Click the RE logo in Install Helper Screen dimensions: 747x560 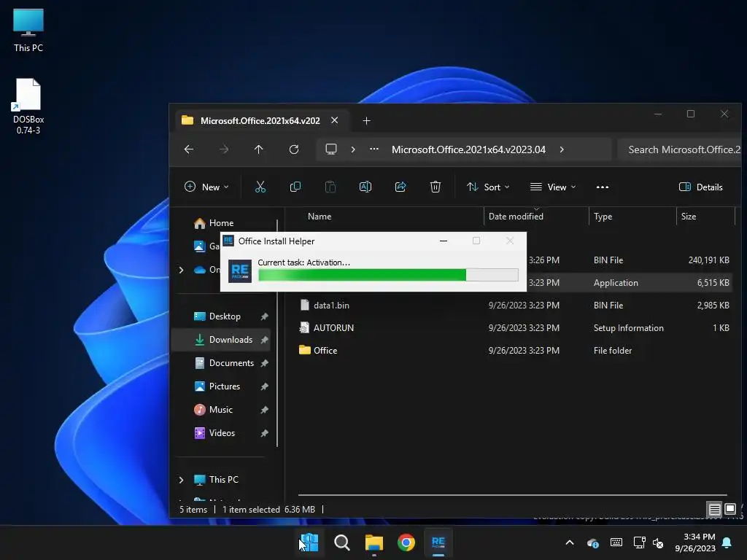tap(239, 271)
